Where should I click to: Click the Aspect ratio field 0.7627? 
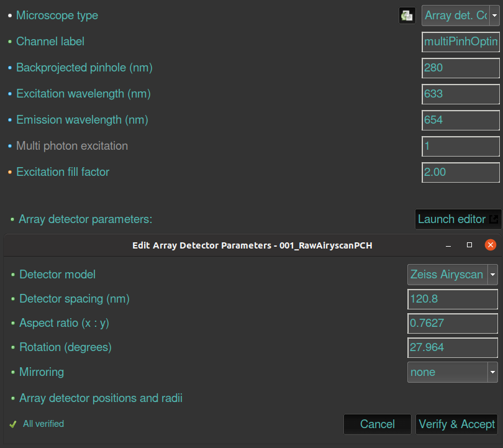click(452, 323)
